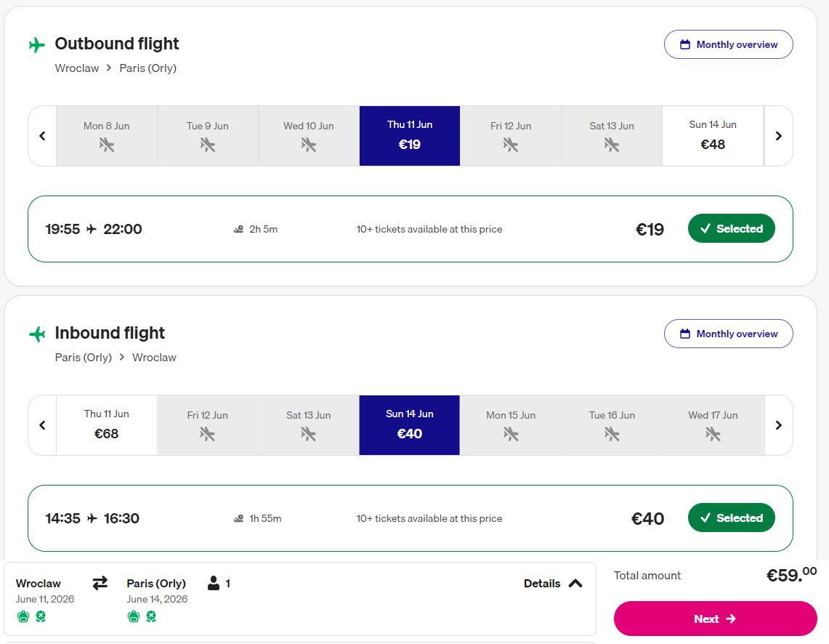The height and width of the screenshot is (644, 829).
Task: Deselect the €19 outbound flight Selected button
Action: [x=731, y=229]
